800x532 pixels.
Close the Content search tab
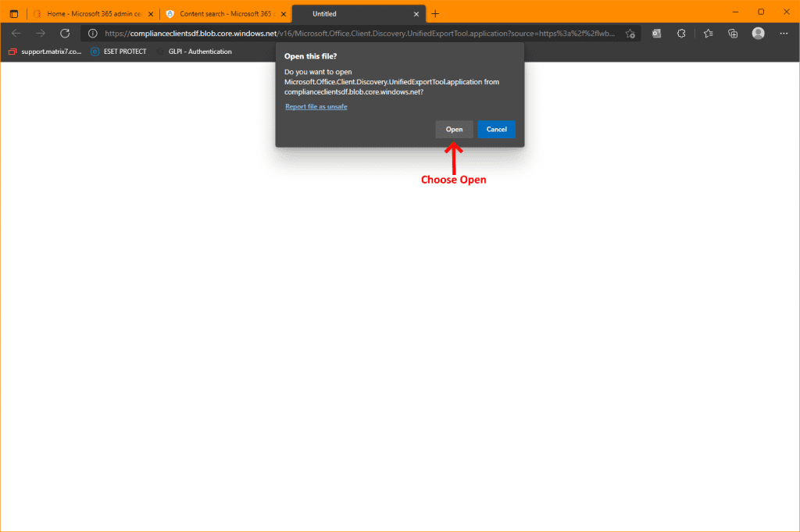click(x=284, y=14)
